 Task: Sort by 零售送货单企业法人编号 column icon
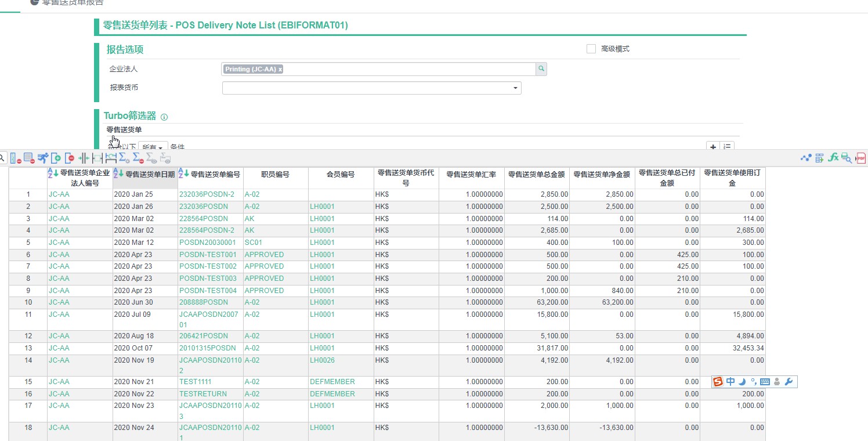click(x=53, y=173)
